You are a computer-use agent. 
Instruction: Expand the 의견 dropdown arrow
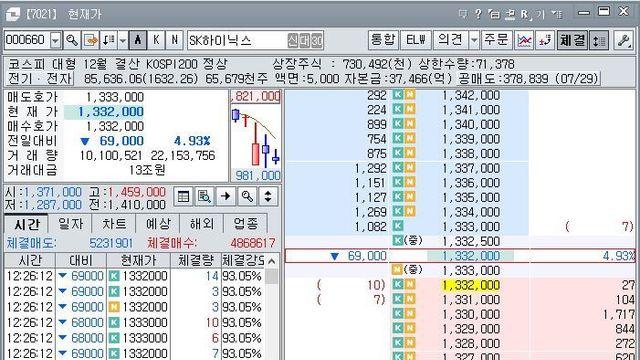[474, 40]
